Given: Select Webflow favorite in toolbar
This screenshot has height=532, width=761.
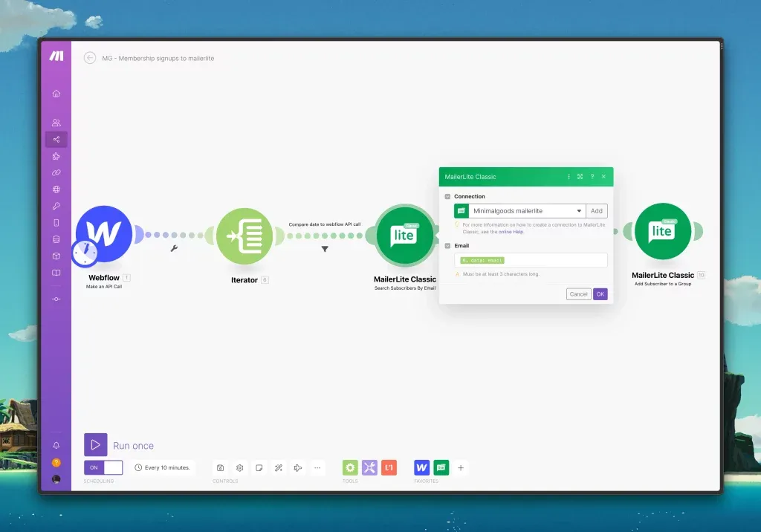Looking at the screenshot, I should (x=422, y=467).
